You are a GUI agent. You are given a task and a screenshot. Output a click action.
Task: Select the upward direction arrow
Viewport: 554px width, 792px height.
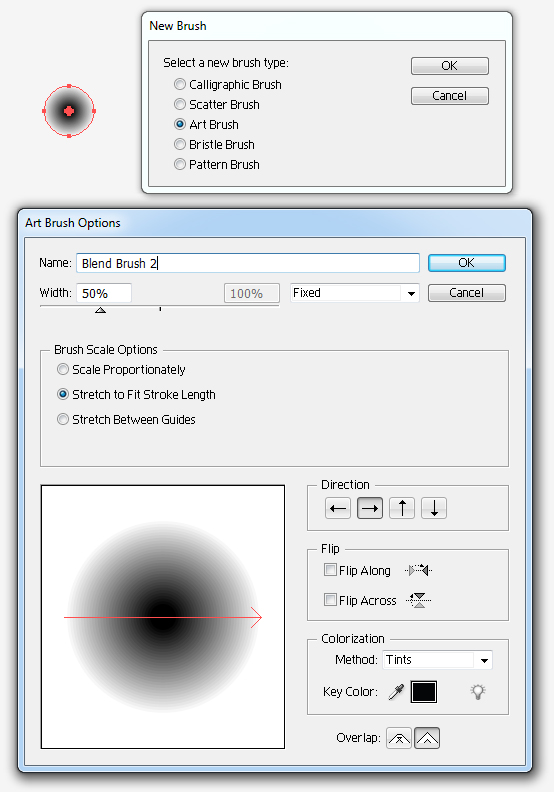point(402,508)
